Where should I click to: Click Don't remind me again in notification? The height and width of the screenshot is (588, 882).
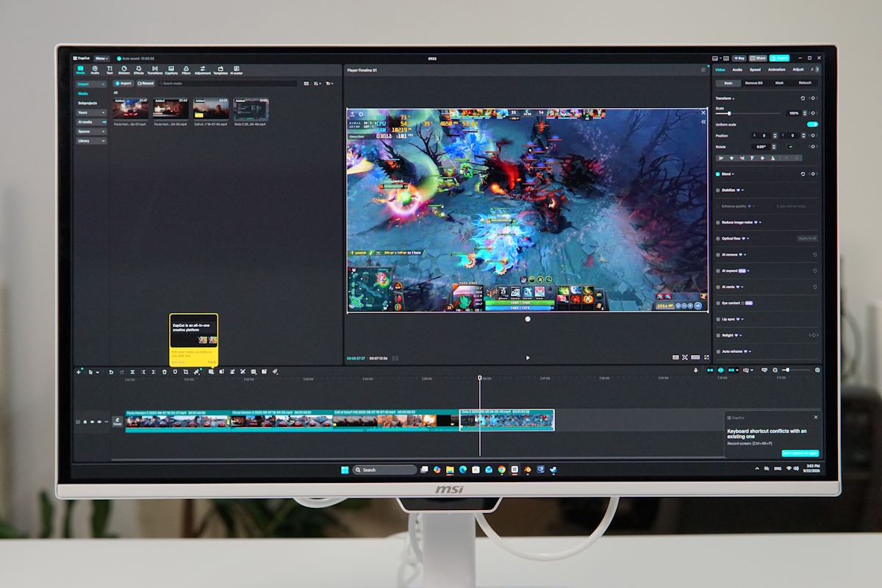[800, 453]
